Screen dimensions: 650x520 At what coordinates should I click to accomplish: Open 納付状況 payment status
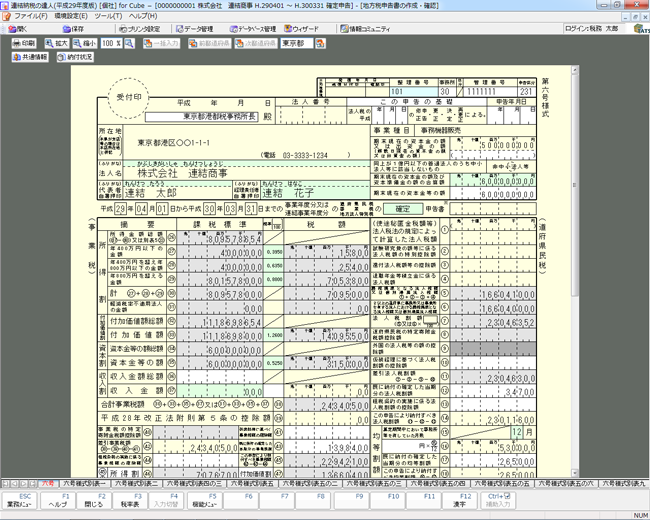[75, 57]
